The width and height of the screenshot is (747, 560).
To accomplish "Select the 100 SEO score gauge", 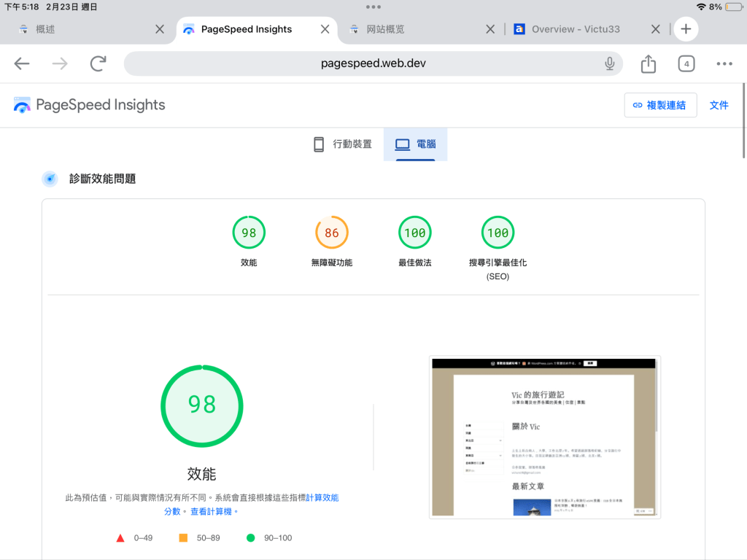I will 498,233.
